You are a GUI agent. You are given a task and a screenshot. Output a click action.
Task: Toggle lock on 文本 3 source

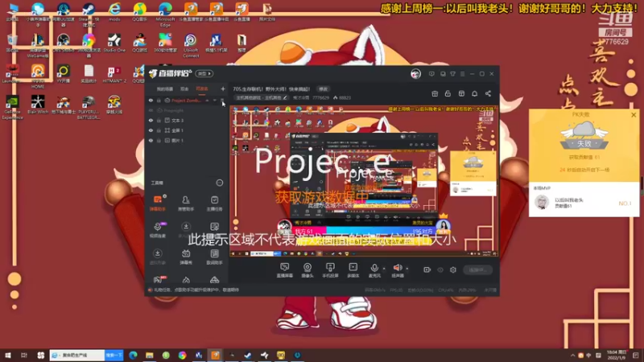(159, 120)
